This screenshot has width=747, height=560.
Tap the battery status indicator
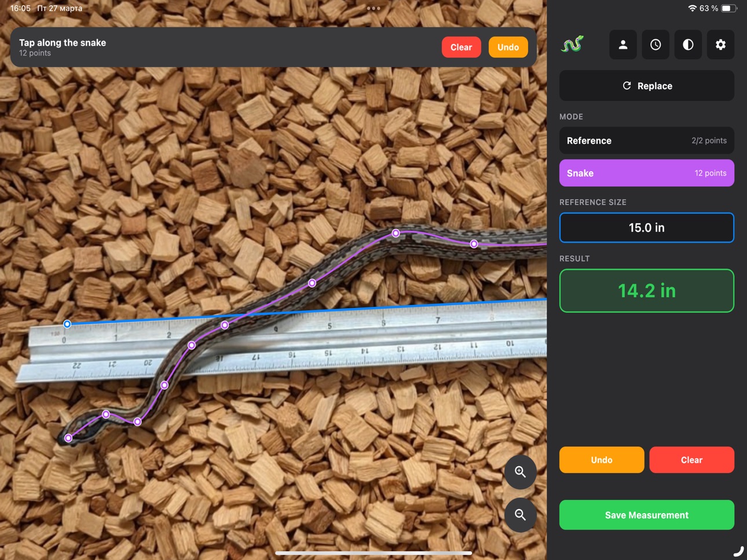pyautogui.click(x=729, y=8)
